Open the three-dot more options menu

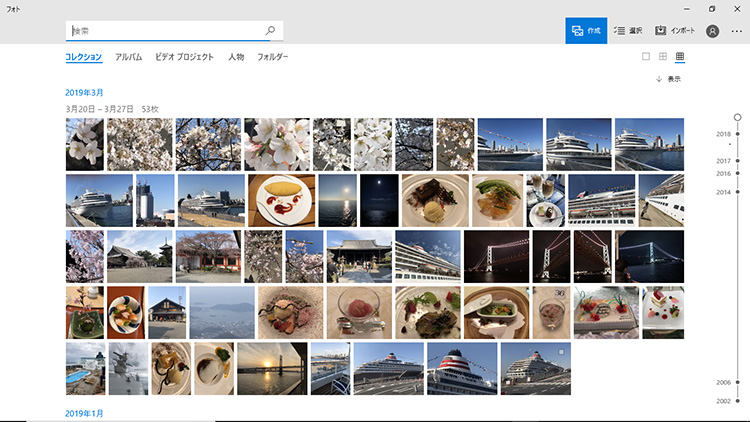tap(737, 31)
